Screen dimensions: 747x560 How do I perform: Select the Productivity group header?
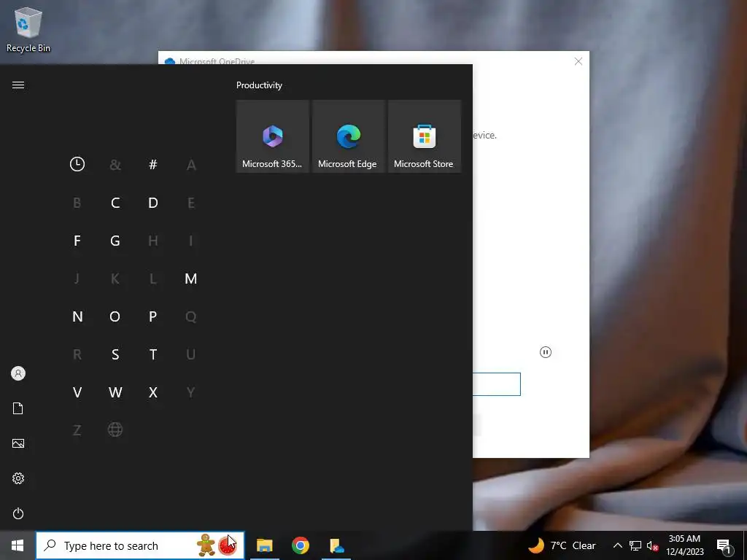(259, 85)
